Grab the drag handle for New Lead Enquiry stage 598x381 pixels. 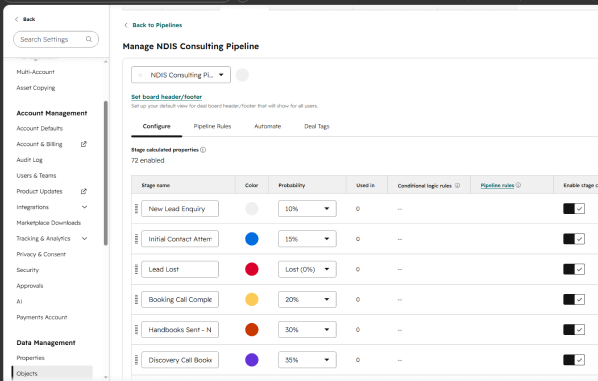[x=137, y=209]
